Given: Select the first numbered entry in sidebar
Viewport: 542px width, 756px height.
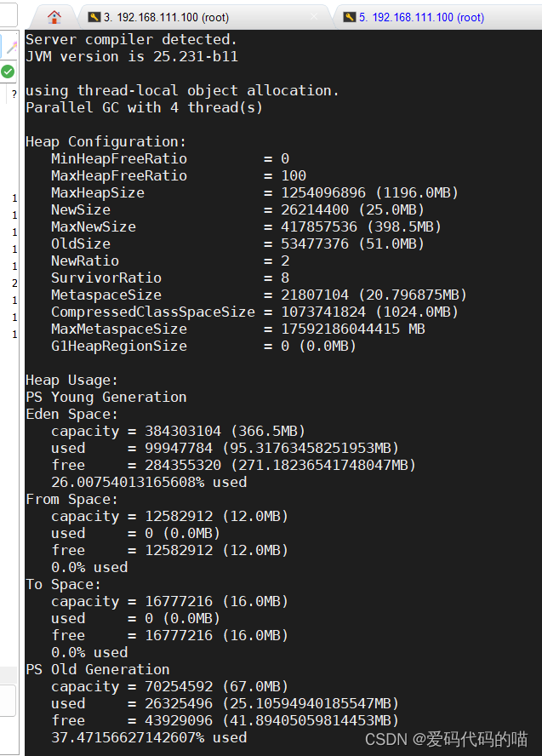Looking at the screenshot, I should point(14,198).
